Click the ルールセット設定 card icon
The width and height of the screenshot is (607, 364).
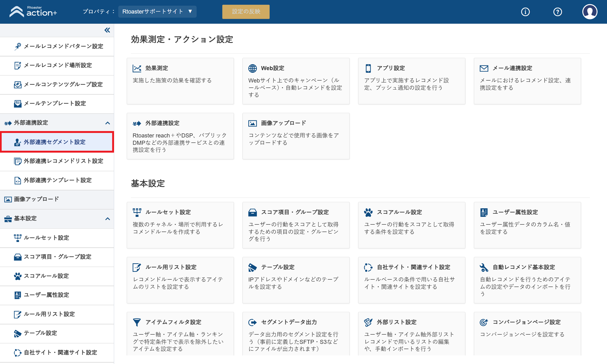click(x=137, y=212)
